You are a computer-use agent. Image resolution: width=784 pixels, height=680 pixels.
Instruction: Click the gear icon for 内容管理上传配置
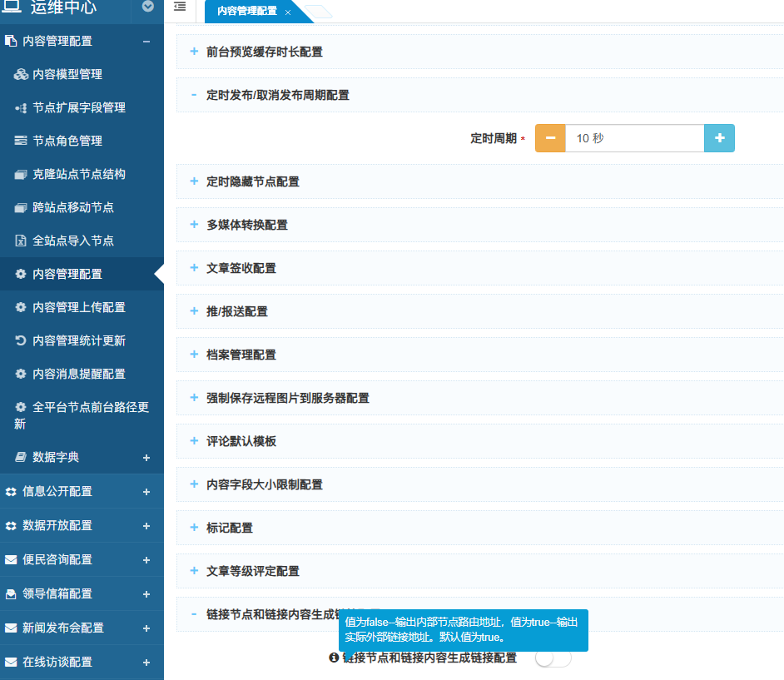(x=22, y=307)
